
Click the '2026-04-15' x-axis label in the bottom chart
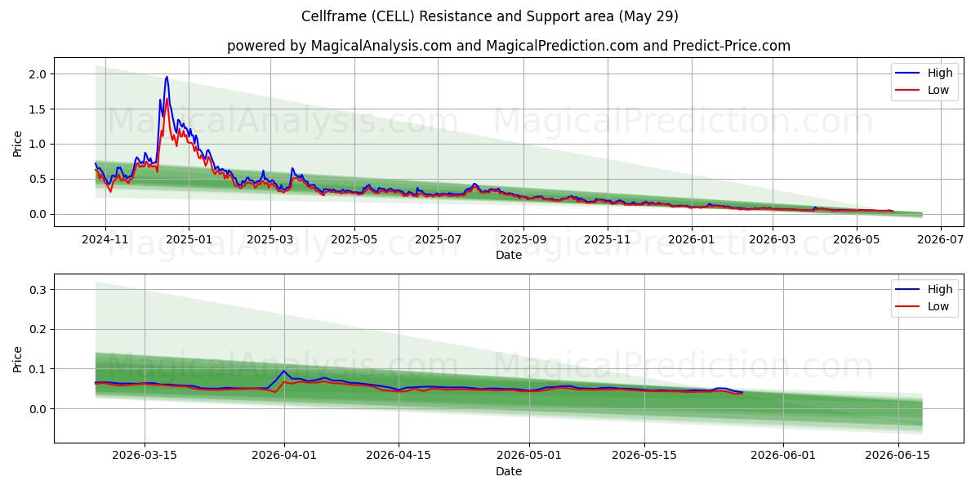tap(399, 457)
